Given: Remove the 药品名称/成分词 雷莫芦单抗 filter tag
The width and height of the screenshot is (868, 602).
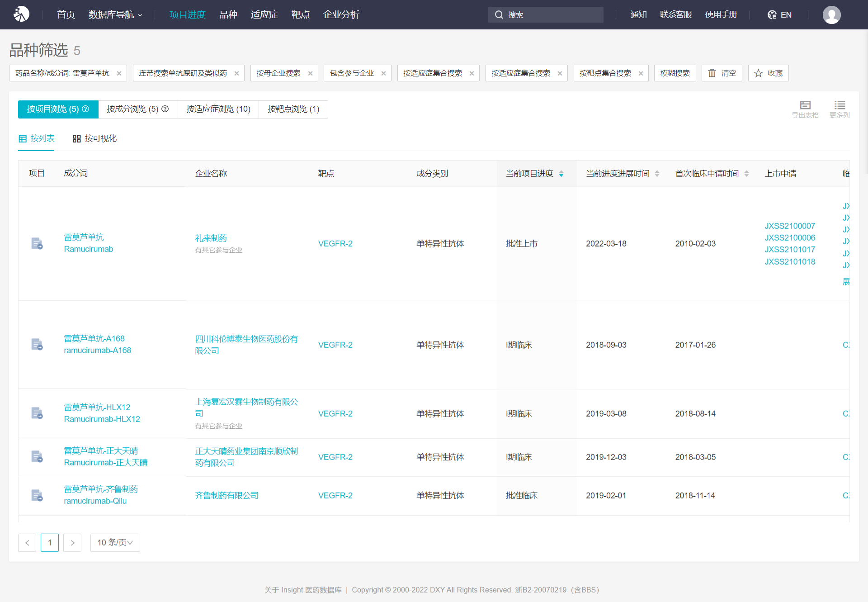Looking at the screenshot, I should click(x=119, y=73).
